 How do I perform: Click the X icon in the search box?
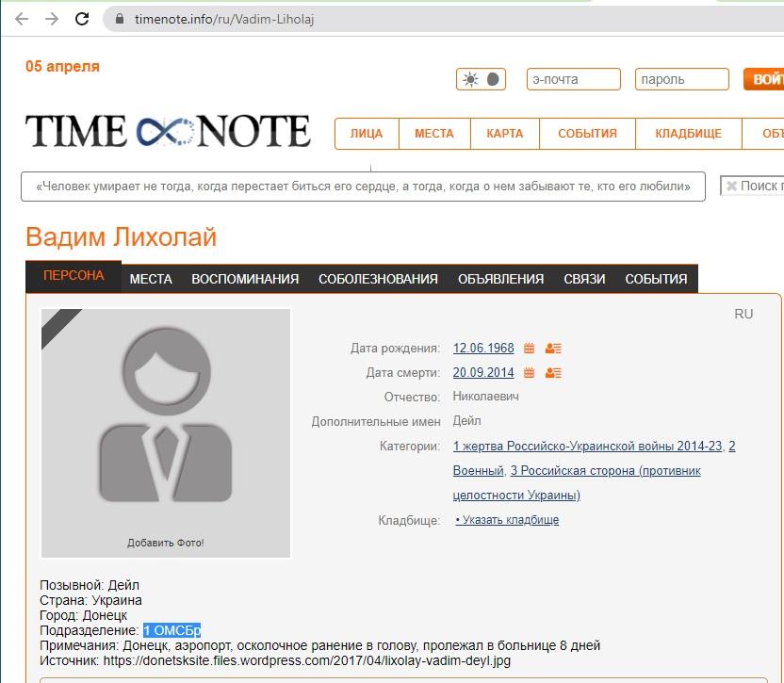pyautogui.click(x=731, y=186)
